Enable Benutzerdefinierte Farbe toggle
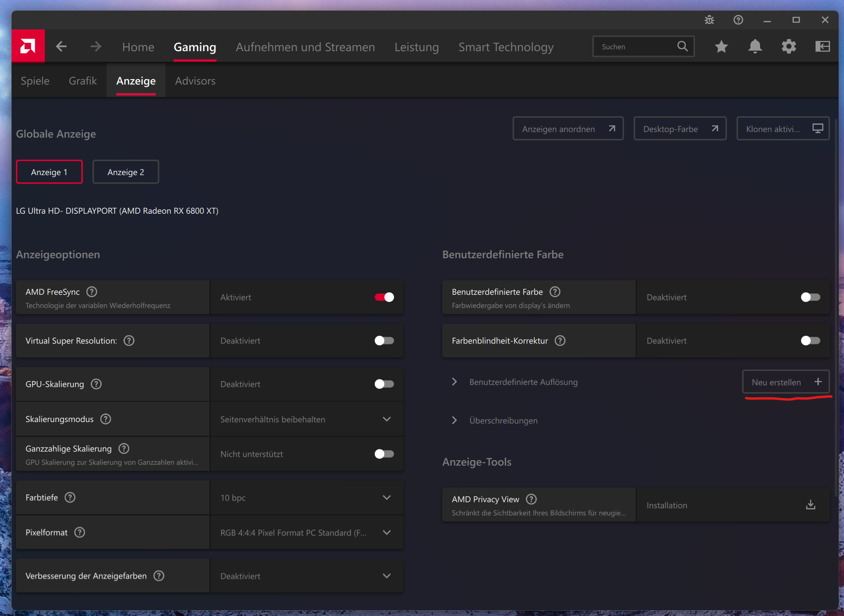The height and width of the screenshot is (616, 844). point(810,297)
